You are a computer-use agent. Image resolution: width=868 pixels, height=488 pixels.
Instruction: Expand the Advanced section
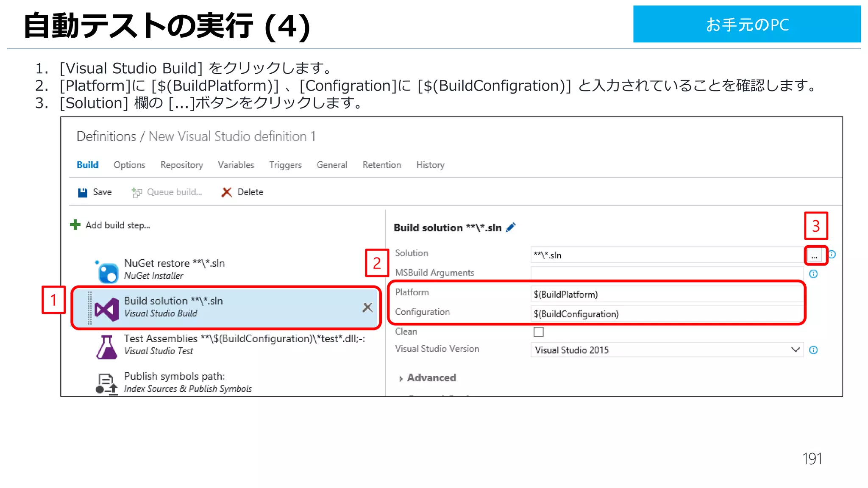tap(428, 378)
